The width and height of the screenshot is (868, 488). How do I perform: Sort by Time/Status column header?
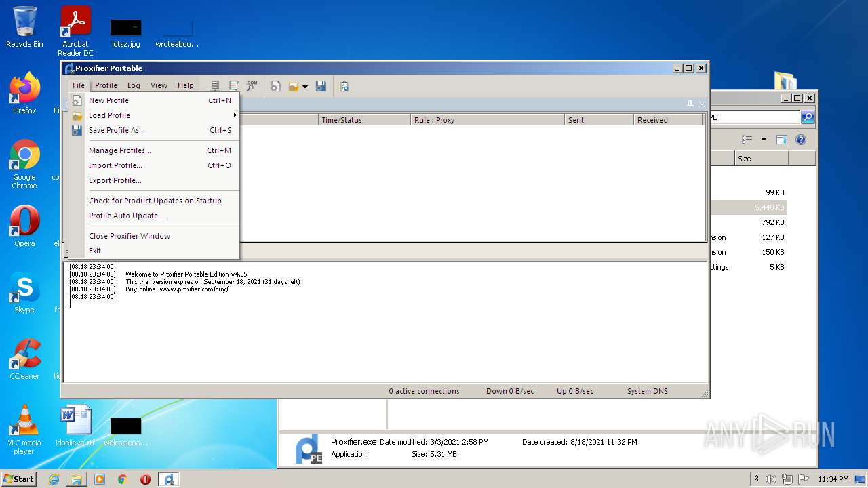pos(365,120)
